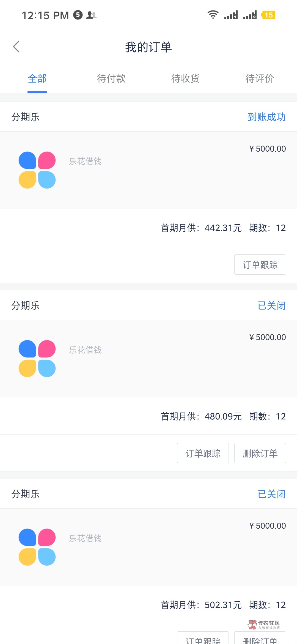The image size is (297, 644).
Task: Tap the 卡农社区 watermark logo
Action: click(263, 625)
